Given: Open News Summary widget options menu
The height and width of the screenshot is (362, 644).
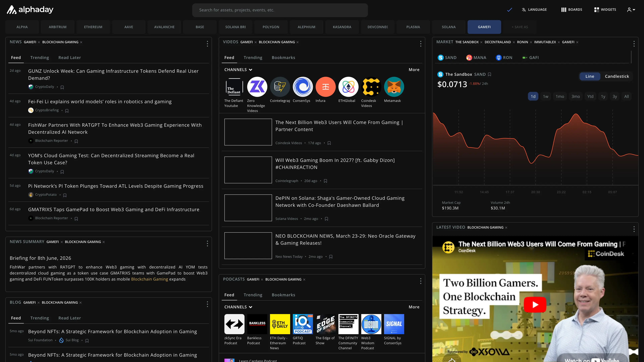Looking at the screenshot, I should [207, 244].
